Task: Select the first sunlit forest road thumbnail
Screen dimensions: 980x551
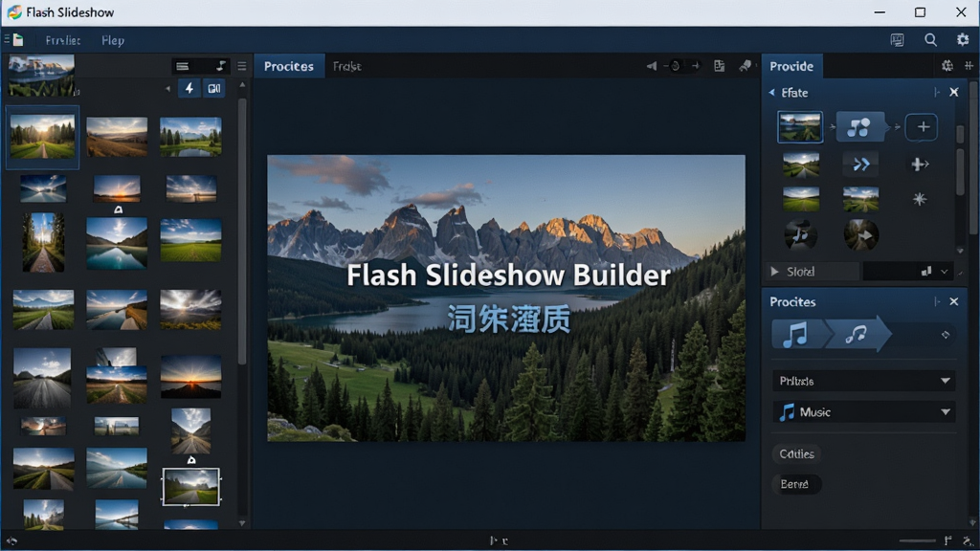Action: 42,136
